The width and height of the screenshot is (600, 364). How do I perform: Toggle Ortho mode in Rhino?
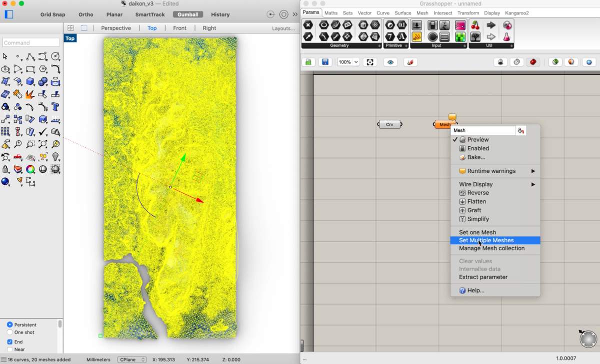pos(86,14)
